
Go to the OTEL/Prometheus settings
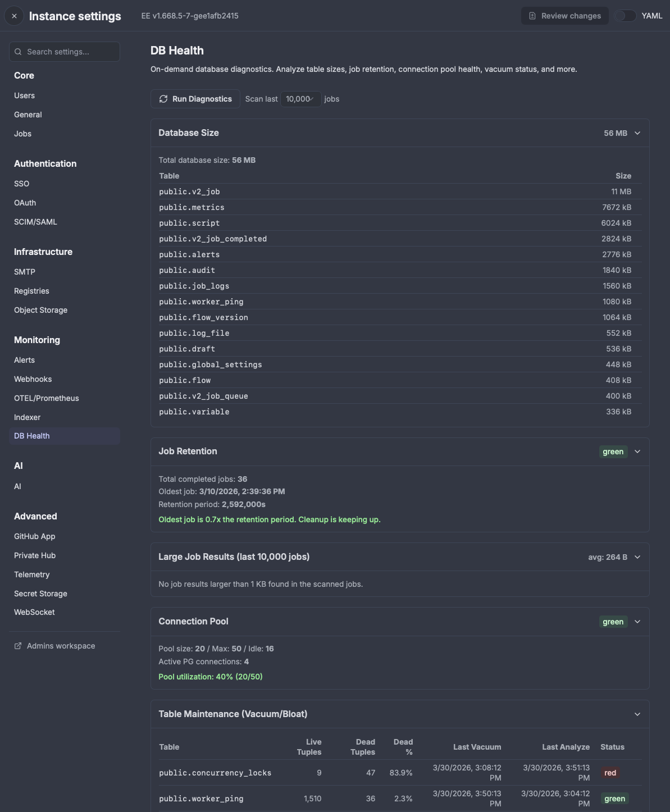click(x=46, y=398)
